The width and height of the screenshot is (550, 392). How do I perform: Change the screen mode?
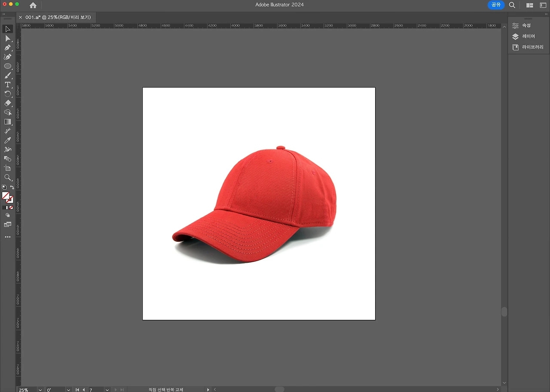8,224
